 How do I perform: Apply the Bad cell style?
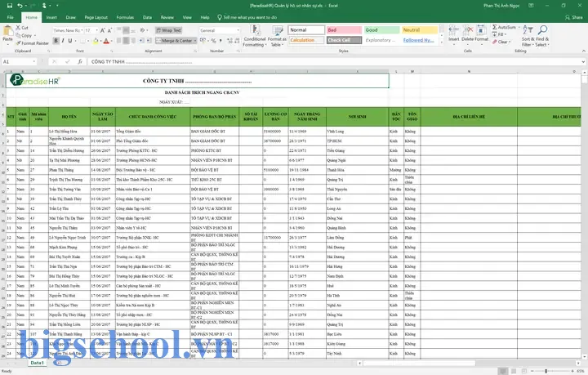[345, 30]
